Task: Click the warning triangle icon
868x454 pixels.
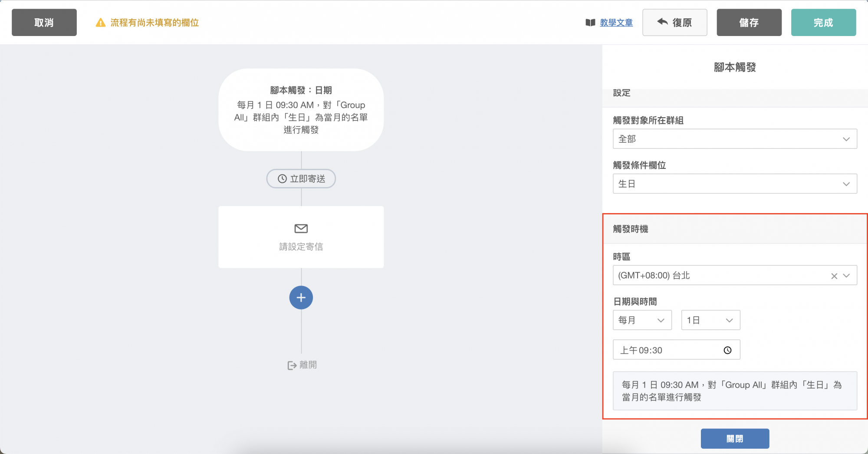Action: click(x=101, y=23)
